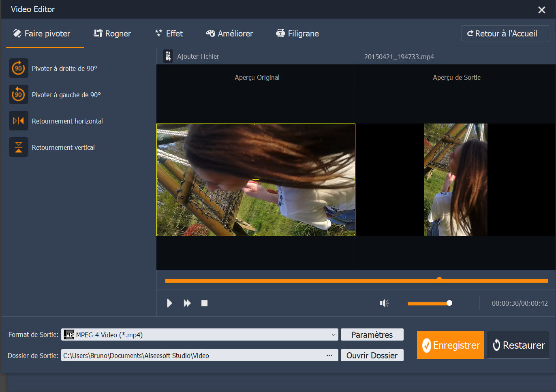
Task: Play the video preview
Action: [169, 303]
